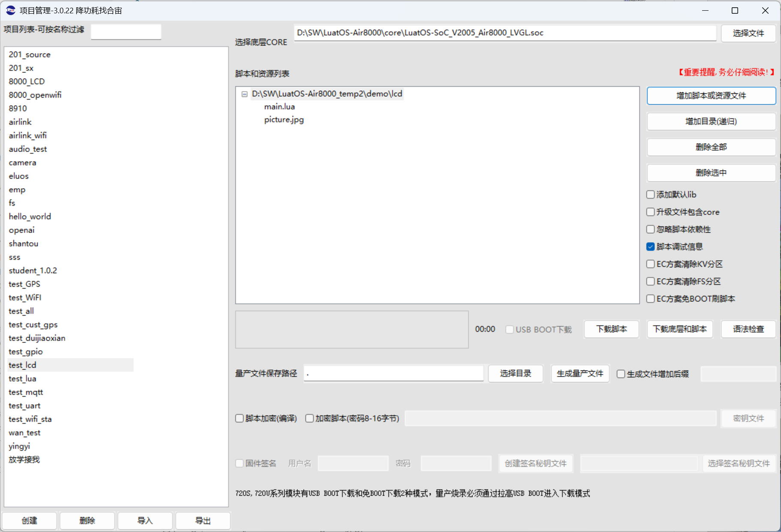Check EC方案清除KV分区 option
Image resolution: width=781 pixels, height=532 pixels.
[x=651, y=264]
